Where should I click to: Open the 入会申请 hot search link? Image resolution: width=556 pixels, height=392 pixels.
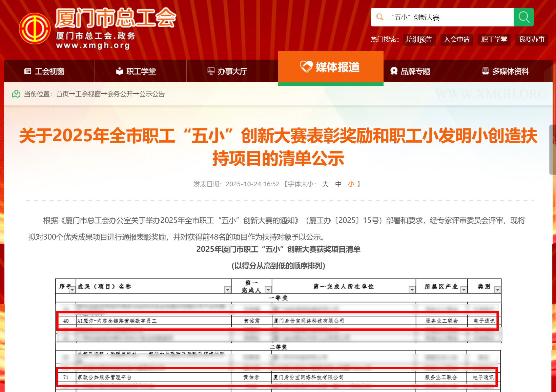(457, 40)
